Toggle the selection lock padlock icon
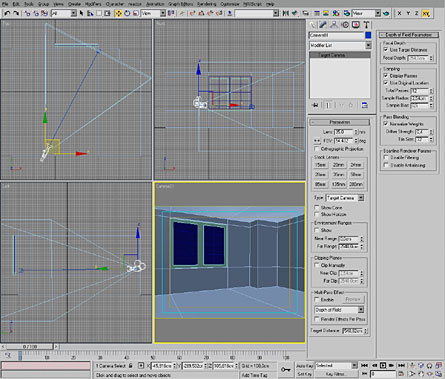This screenshot has width=445, height=379. (131, 366)
